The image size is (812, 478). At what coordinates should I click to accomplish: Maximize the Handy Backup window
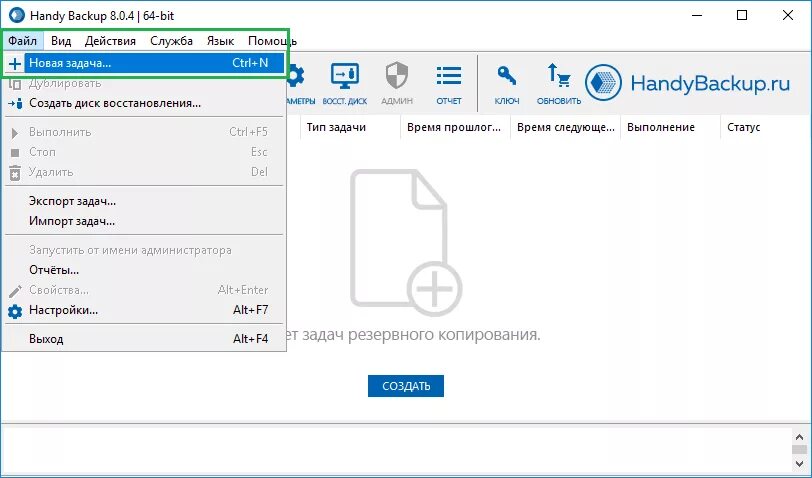742,15
